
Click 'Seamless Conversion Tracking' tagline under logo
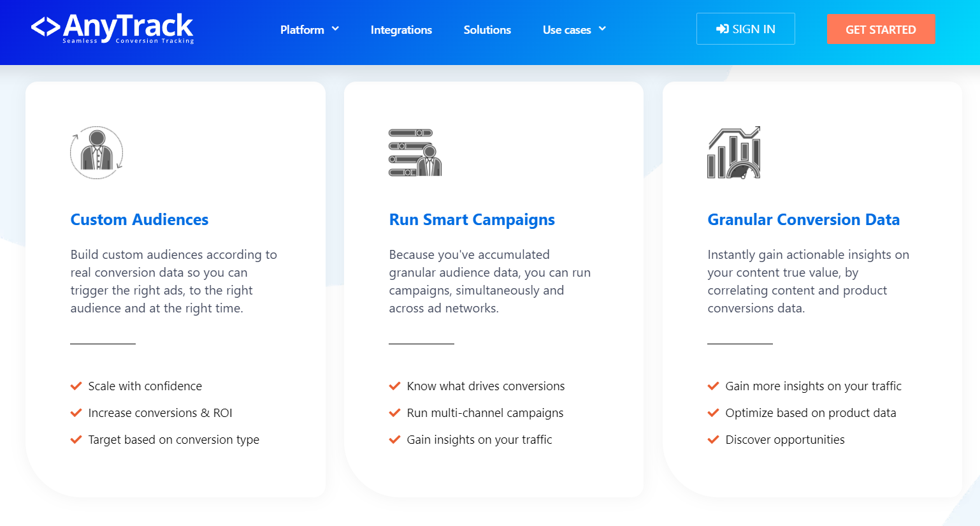point(128,41)
